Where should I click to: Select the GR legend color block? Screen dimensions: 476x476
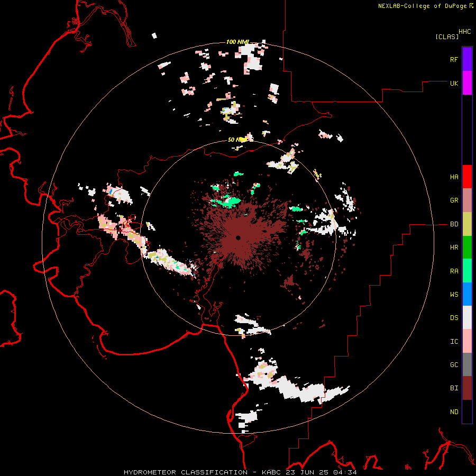467,200
